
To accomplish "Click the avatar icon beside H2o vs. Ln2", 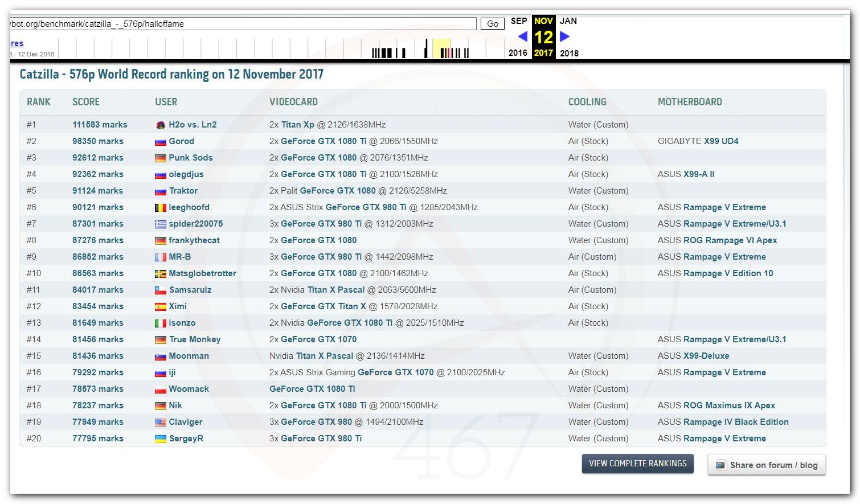I will pyautogui.click(x=161, y=125).
